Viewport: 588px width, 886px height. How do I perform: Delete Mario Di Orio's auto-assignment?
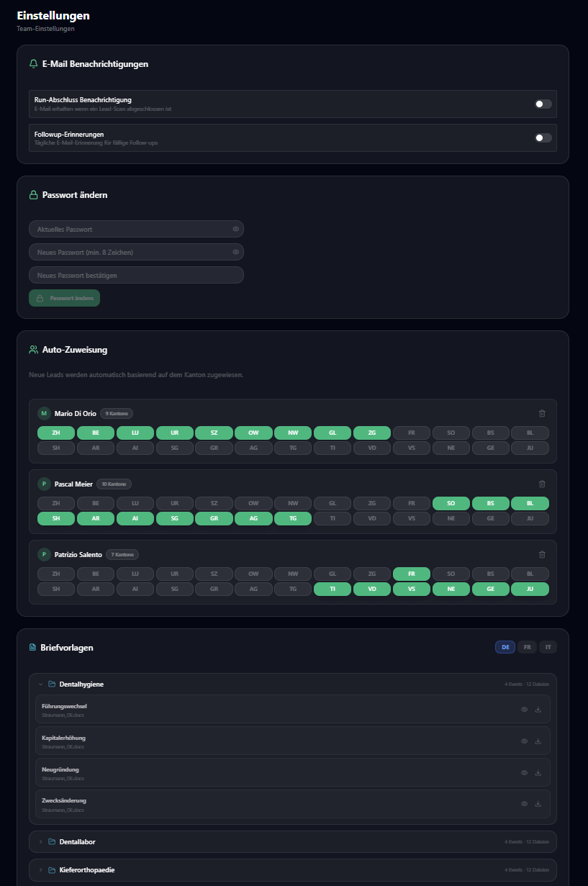542,413
